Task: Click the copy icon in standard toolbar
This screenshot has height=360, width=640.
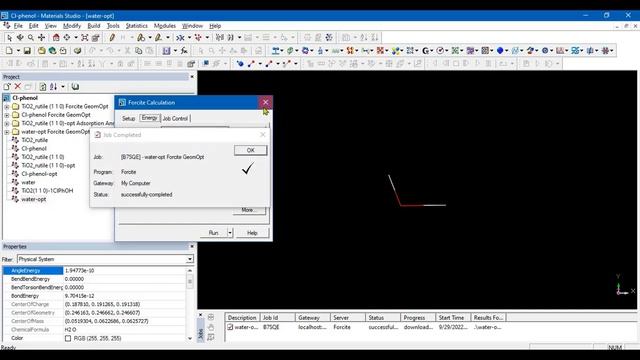Action: click(138, 51)
